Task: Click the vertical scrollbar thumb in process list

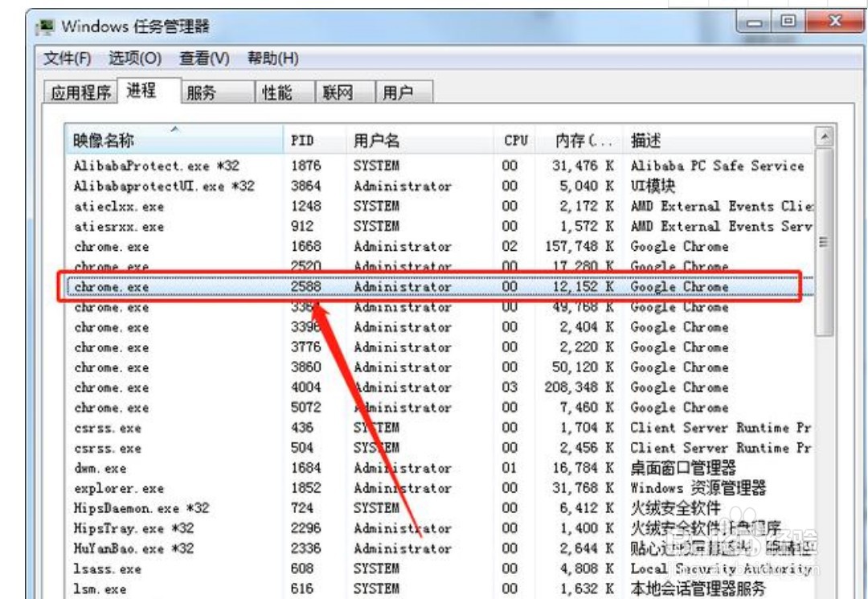Action: click(825, 241)
